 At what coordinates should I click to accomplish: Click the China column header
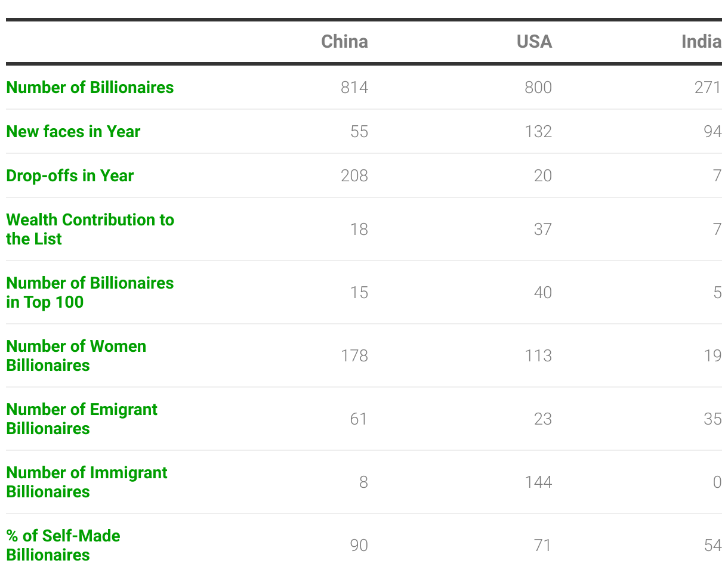coord(344,41)
